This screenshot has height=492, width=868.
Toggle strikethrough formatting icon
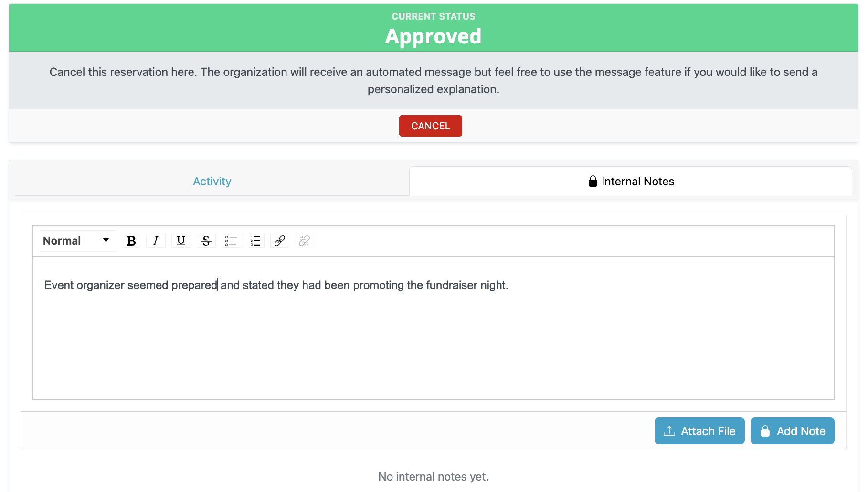[x=206, y=241]
